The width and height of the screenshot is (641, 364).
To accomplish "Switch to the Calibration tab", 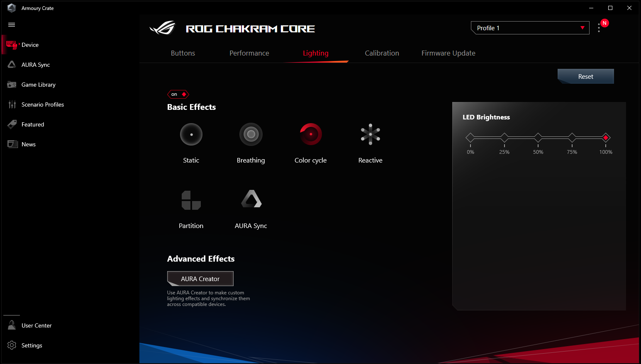I will [382, 53].
